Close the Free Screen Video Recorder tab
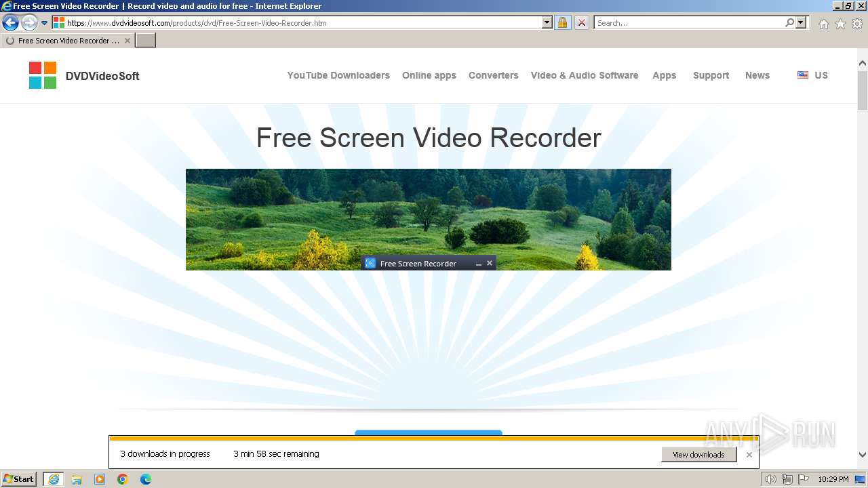Viewport: 868px width, 488px height. (127, 41)
